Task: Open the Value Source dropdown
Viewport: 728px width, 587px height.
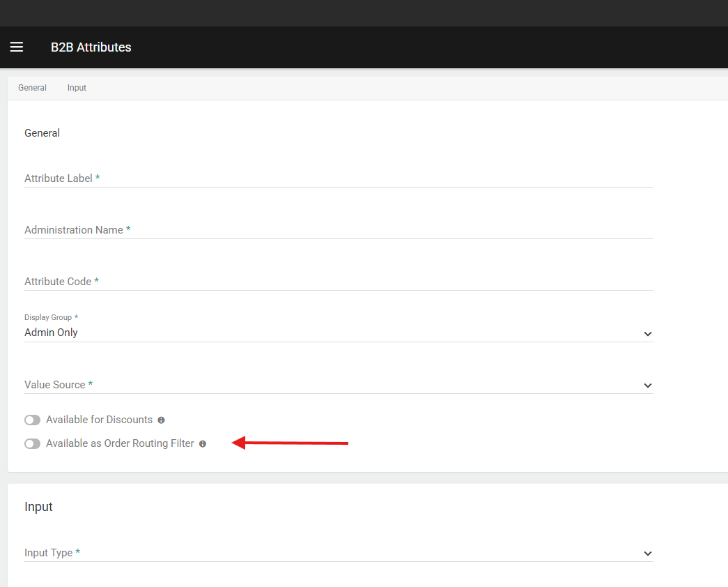Action: 339,384
